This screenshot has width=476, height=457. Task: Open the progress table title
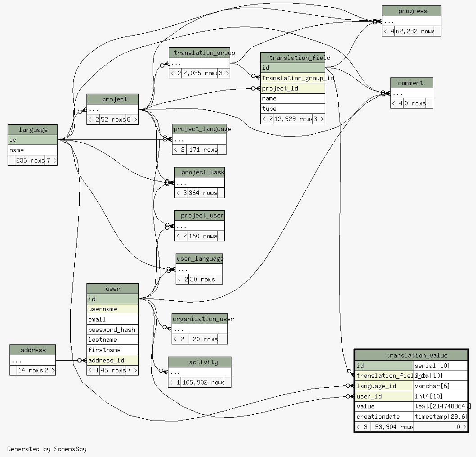click(411, 11)
